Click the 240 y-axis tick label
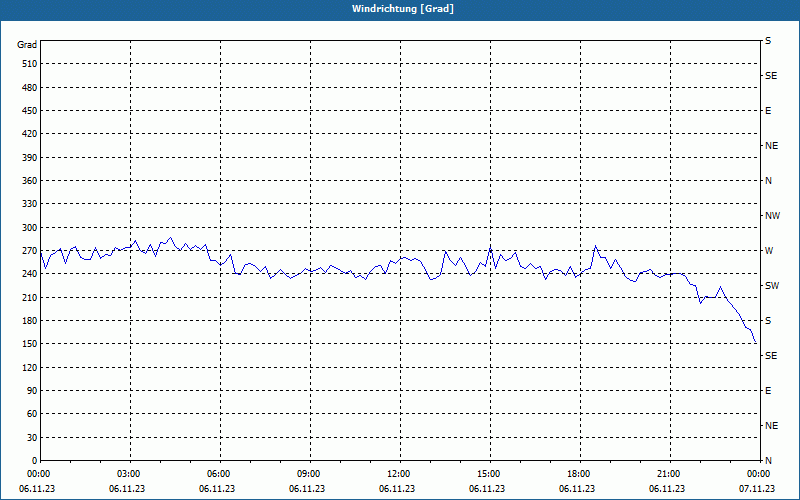Viewport: 800px width, 500px height. (30, 274)
